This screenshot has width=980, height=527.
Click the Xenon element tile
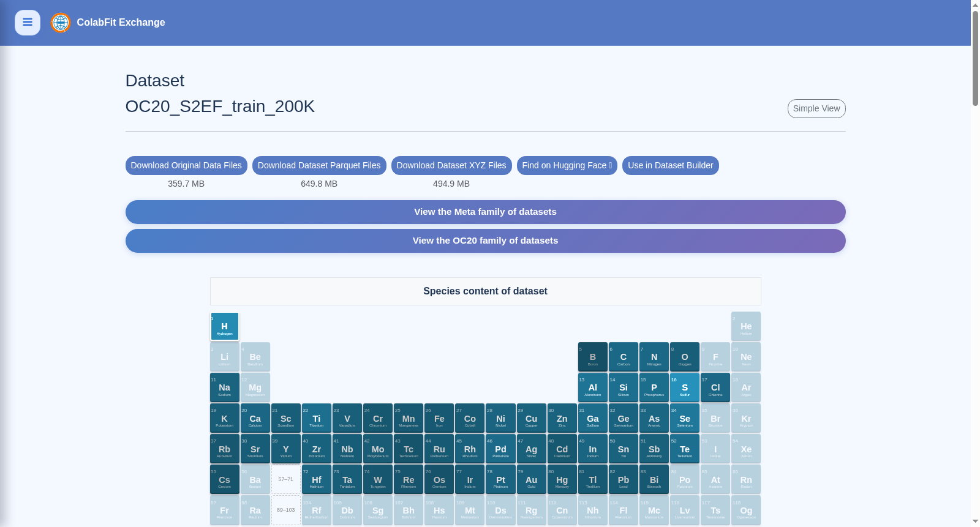746,449
